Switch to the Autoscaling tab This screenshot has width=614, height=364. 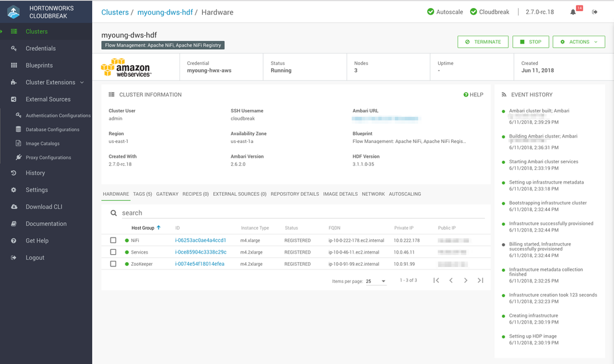point(405,194)
